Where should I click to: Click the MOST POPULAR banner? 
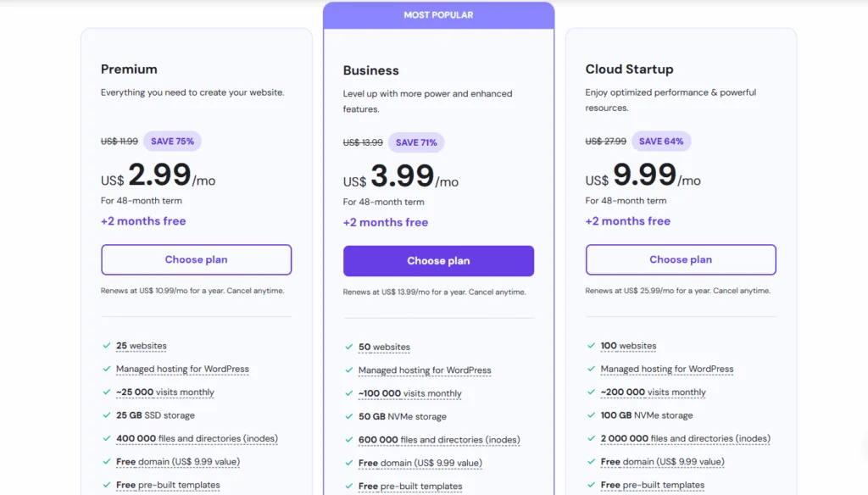pos(438,15)
